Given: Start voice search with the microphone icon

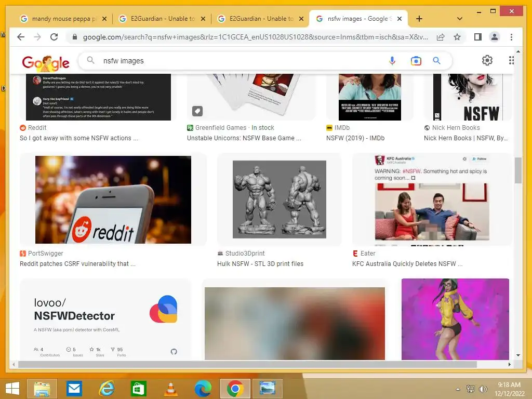Looking at the screenshot, I should [x=392, y=61].
